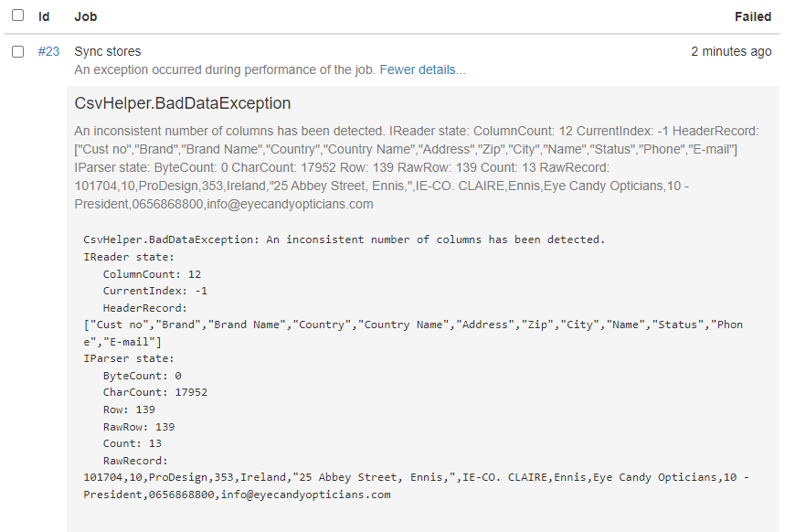Open job #23 details via its ID link
Screen dimensions: 806x532
[x=48, y=51]
